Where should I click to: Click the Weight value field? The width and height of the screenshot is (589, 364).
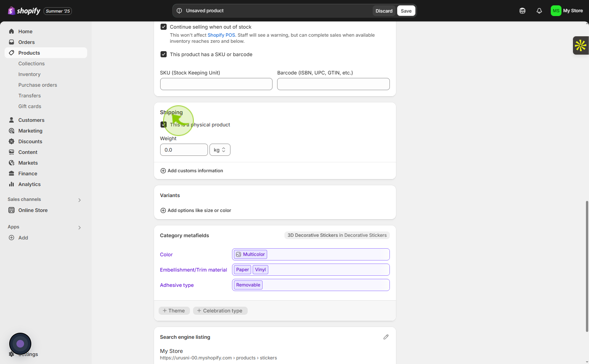[x=184, y=150]
